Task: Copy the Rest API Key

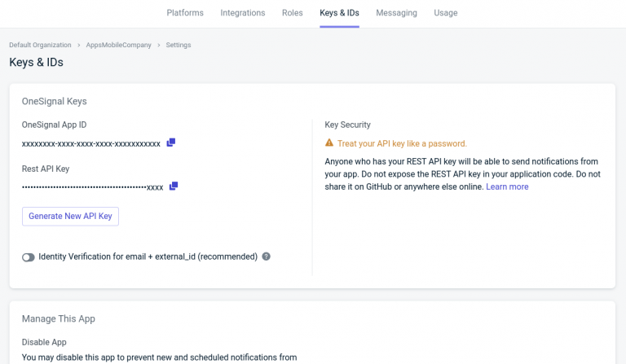Action: click(174, 186)
